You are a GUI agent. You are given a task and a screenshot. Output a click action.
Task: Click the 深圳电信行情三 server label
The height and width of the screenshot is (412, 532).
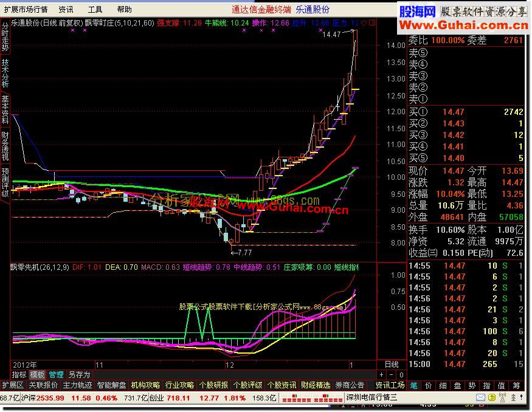click(x=371, y=397)
